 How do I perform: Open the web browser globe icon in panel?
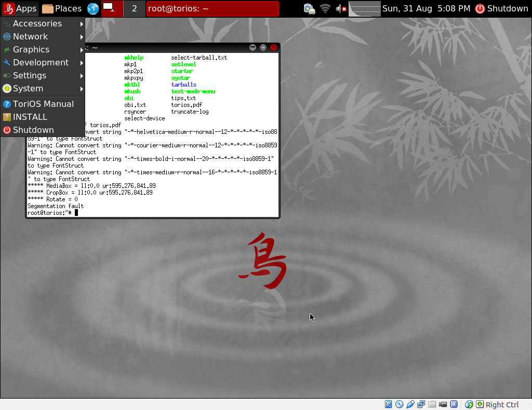[x=93, y=8]
